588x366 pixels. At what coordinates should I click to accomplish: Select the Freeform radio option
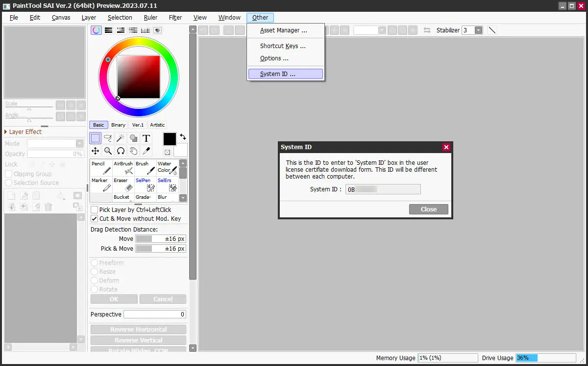(x=95, y=263)
